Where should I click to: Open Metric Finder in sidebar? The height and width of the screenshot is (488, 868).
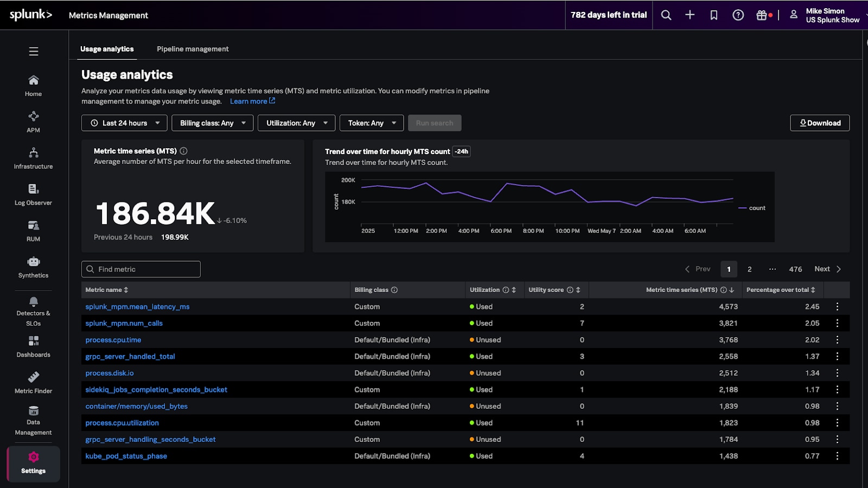[33, 383]
